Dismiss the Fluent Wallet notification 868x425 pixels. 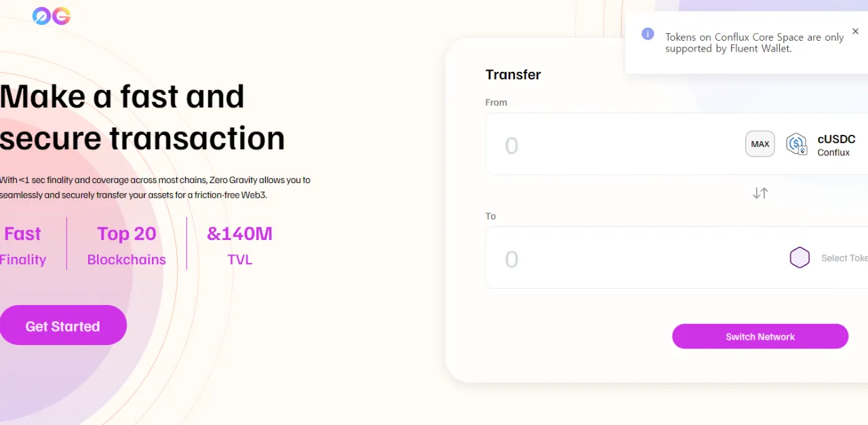(x=855, y=31)
